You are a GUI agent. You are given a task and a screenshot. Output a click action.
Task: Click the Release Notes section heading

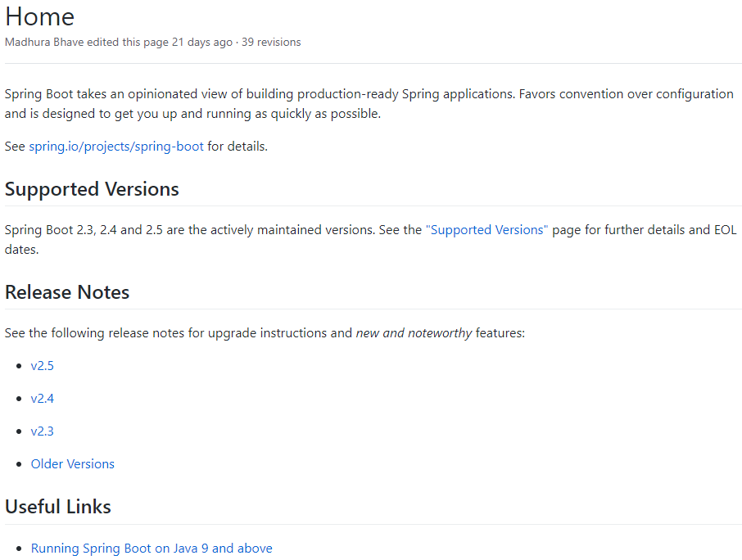click(67, 292)
